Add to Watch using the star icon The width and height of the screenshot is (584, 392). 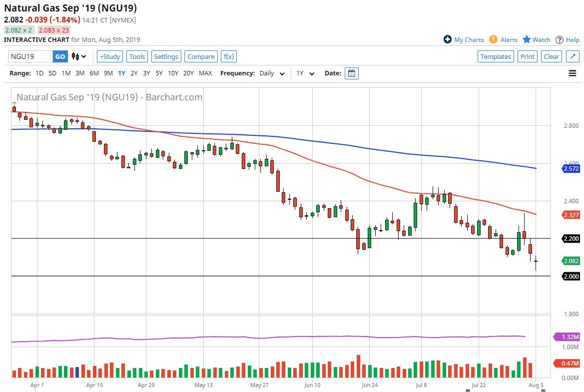pyautogui.click(x=527, y=39)
